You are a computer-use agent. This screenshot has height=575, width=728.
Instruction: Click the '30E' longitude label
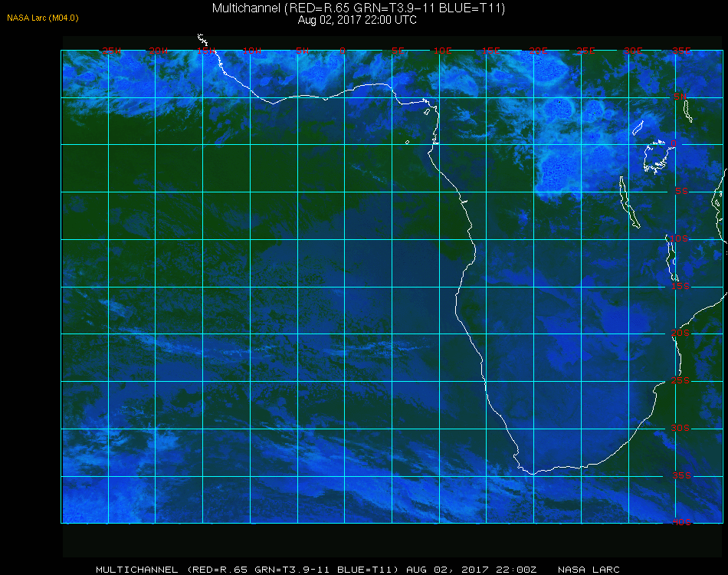coord(633,51)
